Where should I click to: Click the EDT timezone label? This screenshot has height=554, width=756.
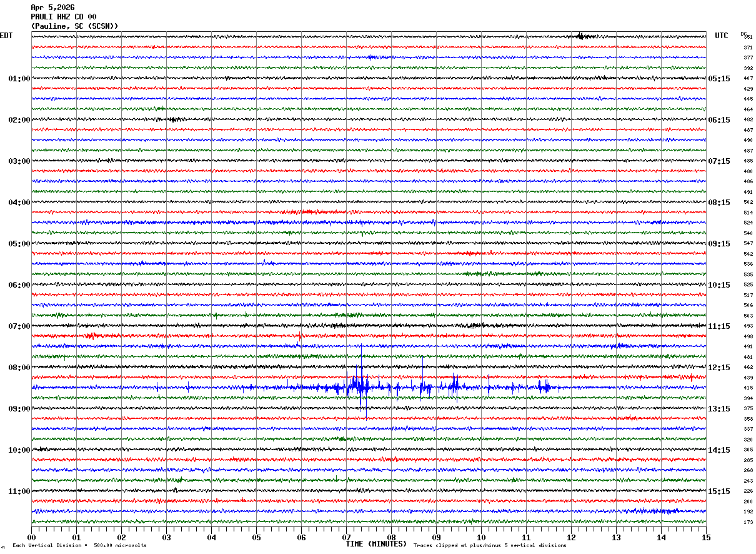point(6,36)
